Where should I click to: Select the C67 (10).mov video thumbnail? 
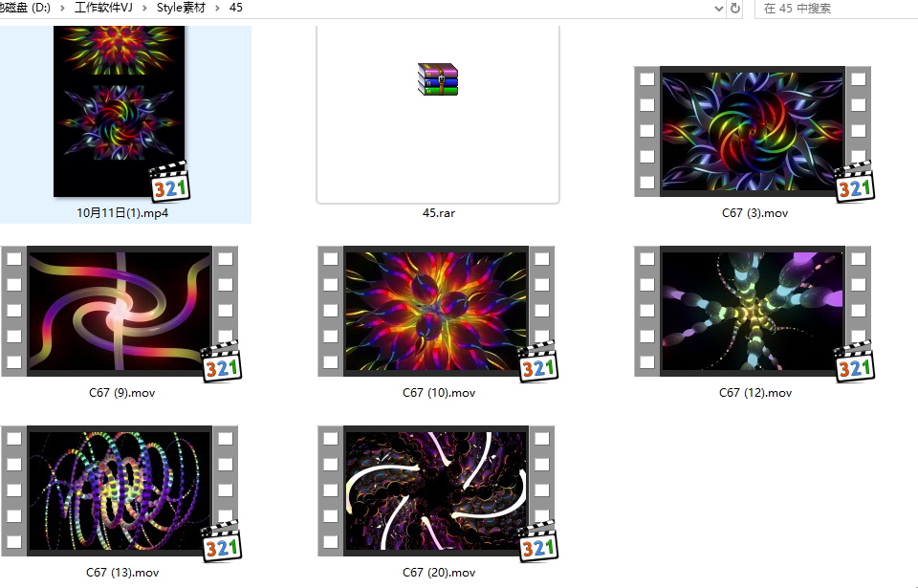tap(436, 311)
